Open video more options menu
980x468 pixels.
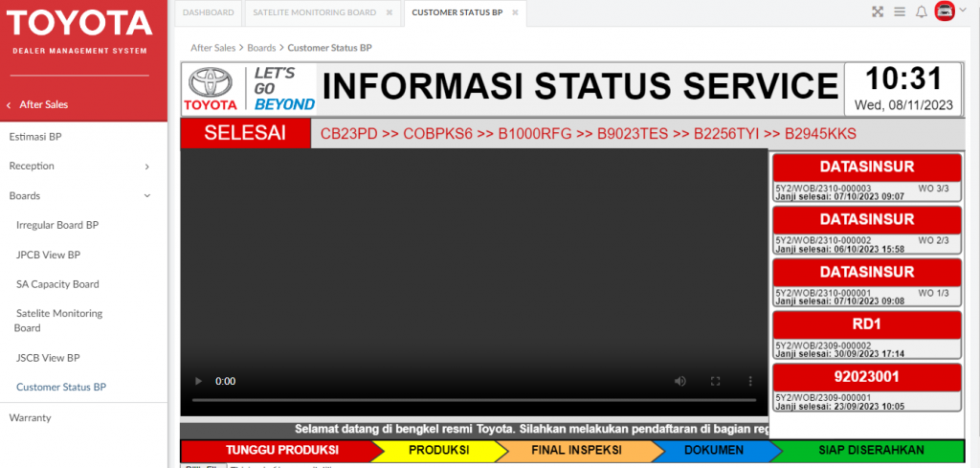tap(750, 381)
